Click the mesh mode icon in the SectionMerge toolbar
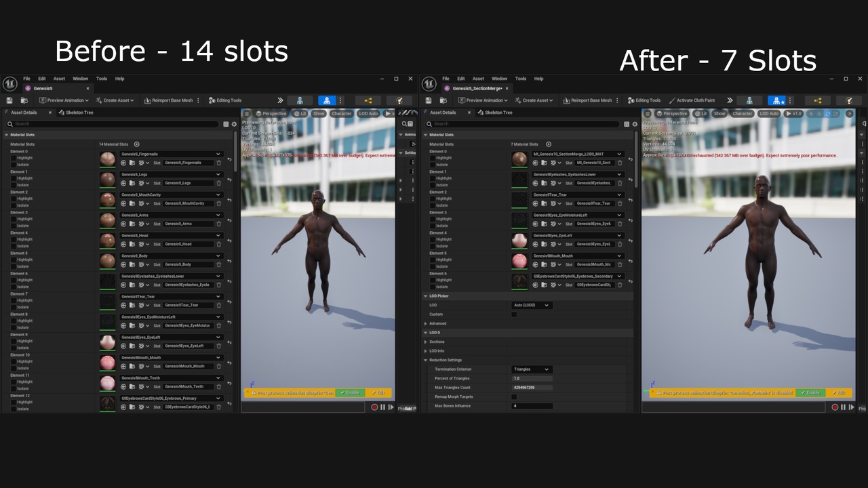868x488 pixels. pyautogui.click(x=776, y=100)
